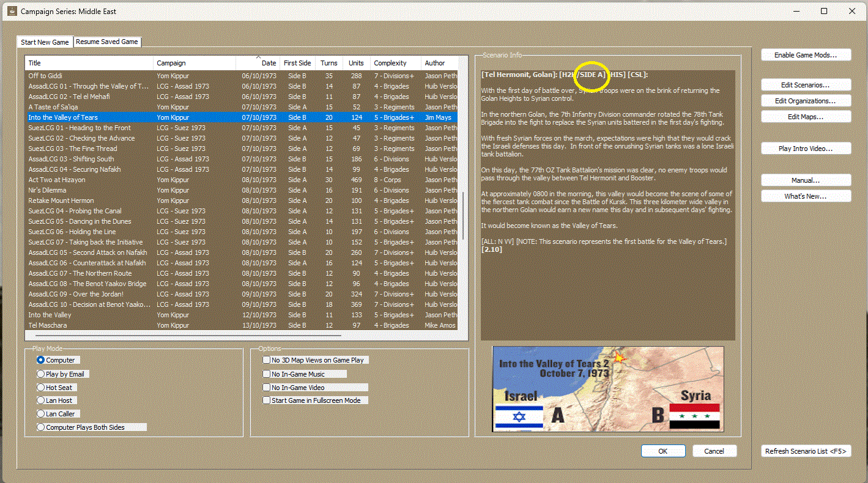Open the What's New notes

click(x=806, y=196)
